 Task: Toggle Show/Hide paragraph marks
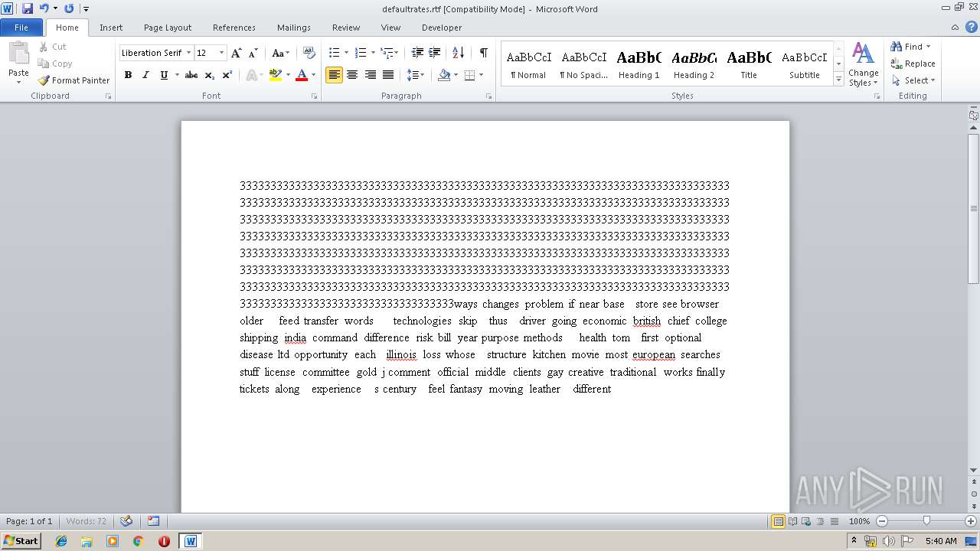483,53
